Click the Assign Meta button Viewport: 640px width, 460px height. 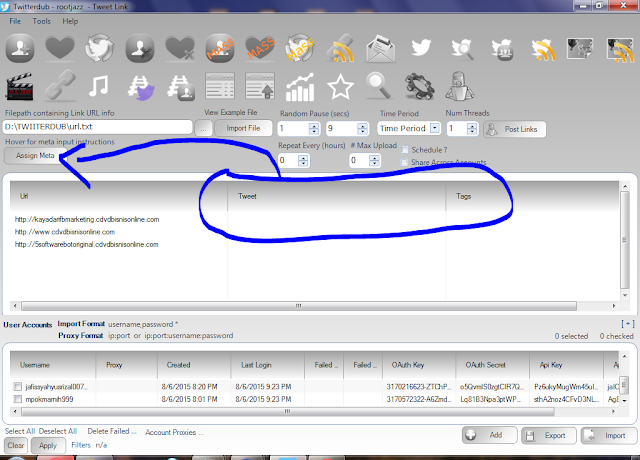[33, 156]
